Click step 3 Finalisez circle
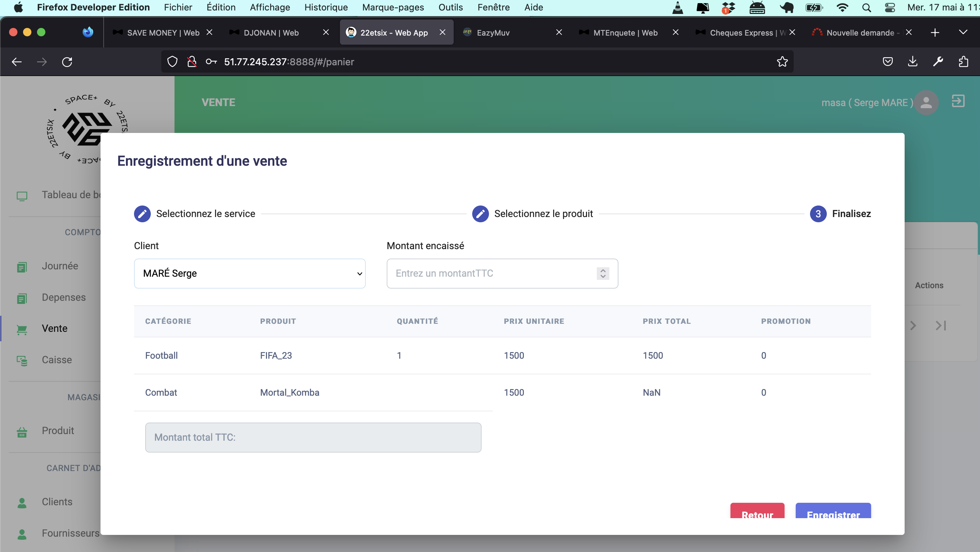Screen dimensions: 980x552 [x=818, y=214]
